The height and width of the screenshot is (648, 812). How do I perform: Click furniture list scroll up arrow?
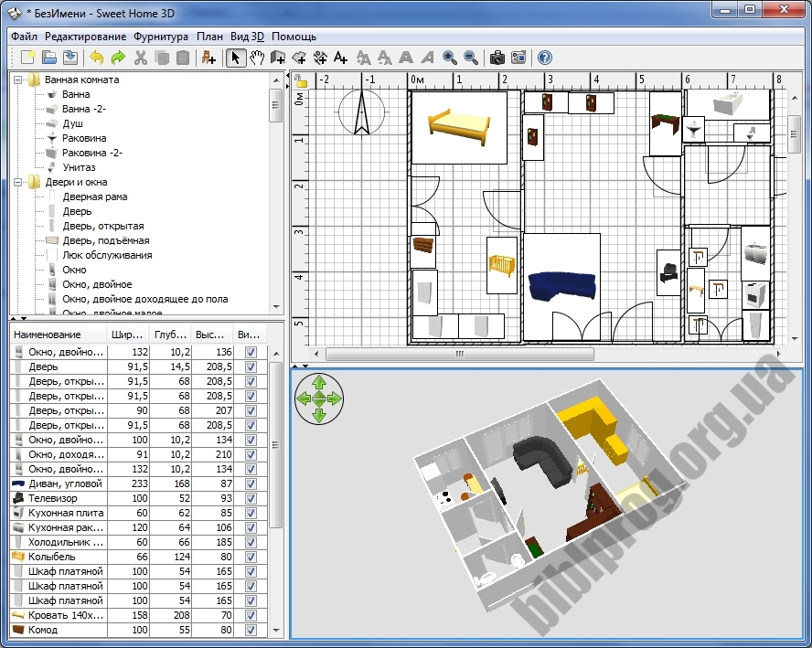(x=276, y=354)
